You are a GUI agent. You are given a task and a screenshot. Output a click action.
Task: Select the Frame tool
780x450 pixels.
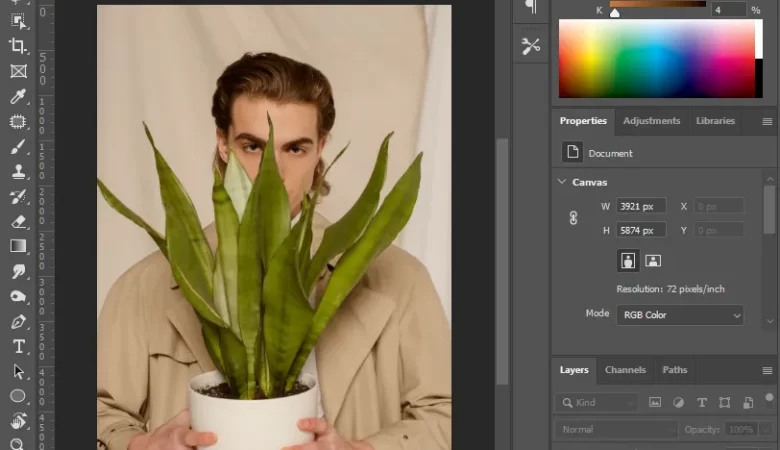point(18,71)
